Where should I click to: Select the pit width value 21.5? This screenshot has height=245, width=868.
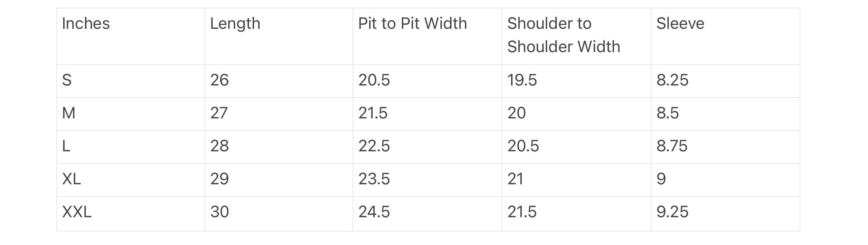tap(373, 113)
